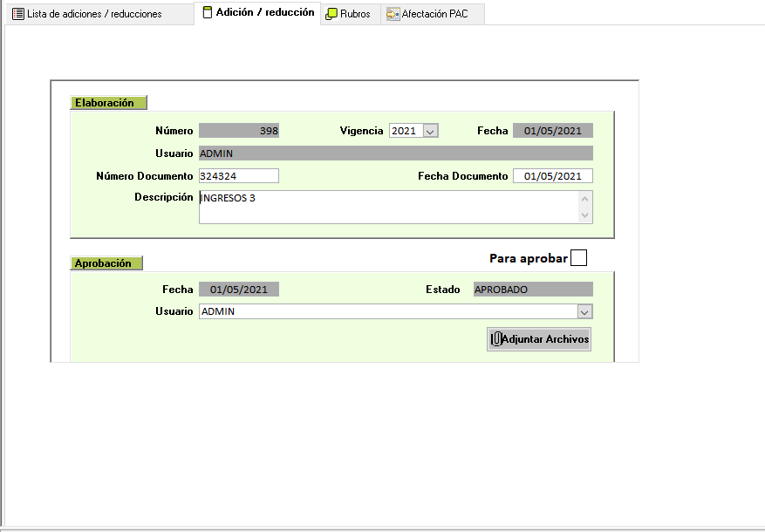Select the Número field showing 398
765x532 pixels.
tap(238, 131)
